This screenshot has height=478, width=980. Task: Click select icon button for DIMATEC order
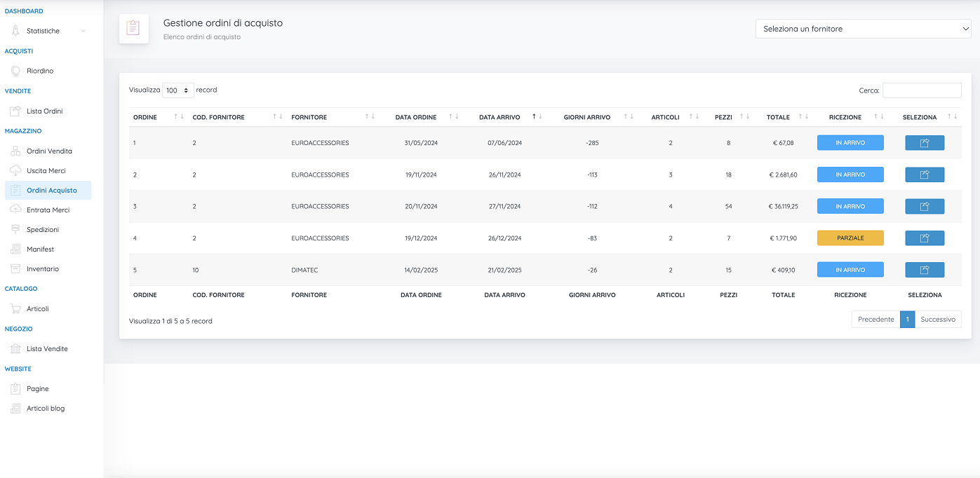924,270
